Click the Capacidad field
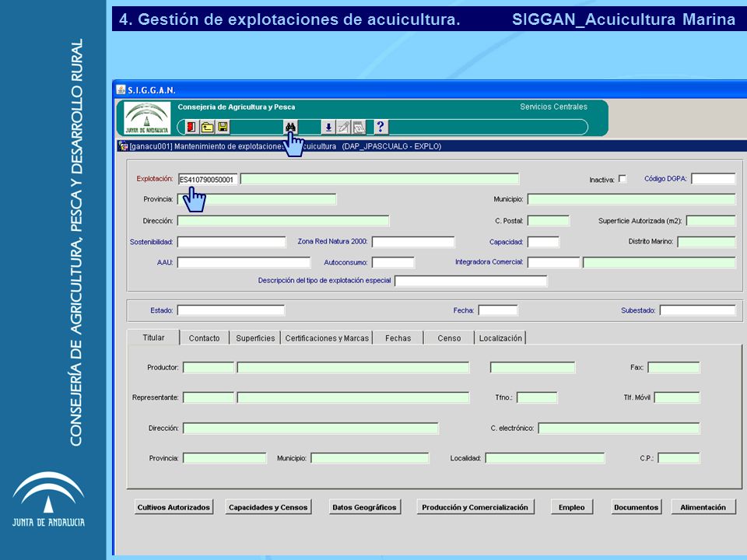 (x=544, y=242)
